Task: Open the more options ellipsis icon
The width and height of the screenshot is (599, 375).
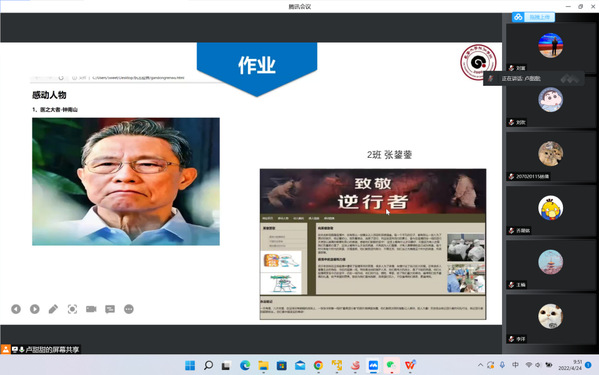Action: 129,309
